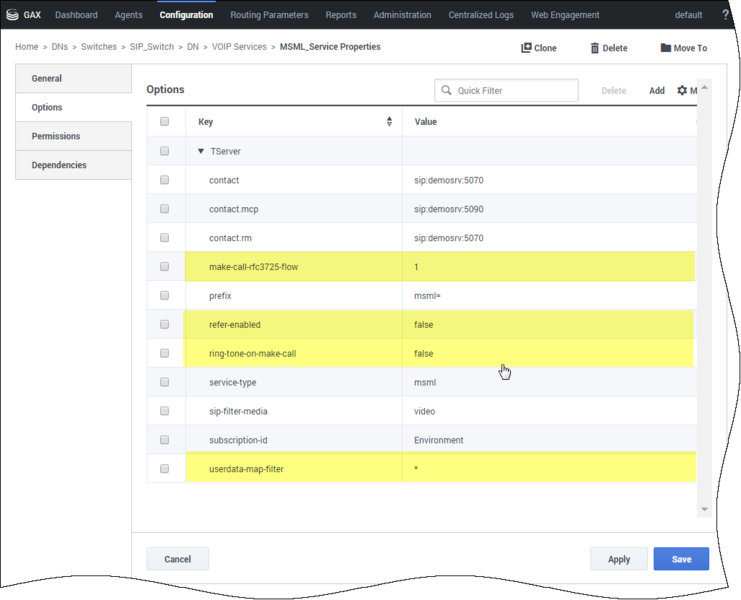
Task: Check the sip-filter-media row checkbox
Action: pos(164,411)
